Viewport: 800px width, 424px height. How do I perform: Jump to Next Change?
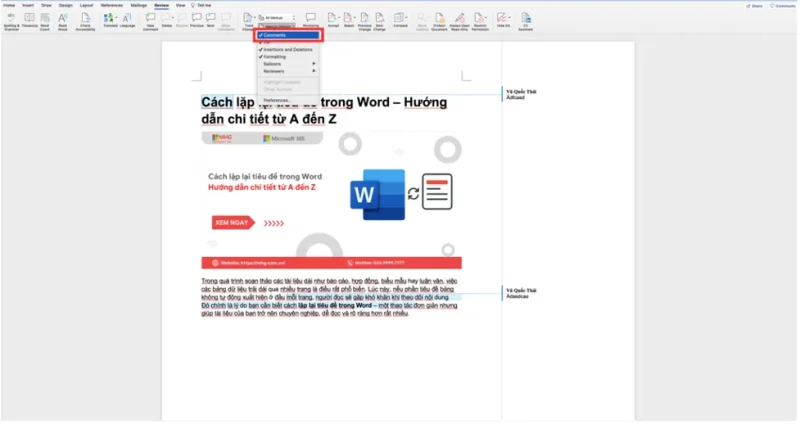point(380,22)
